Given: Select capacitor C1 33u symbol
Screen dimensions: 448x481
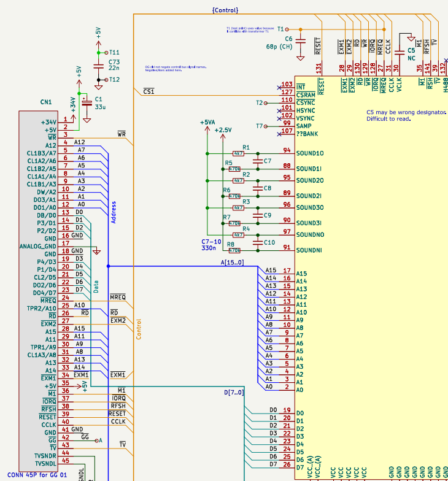Looking at the screenshot, I should coord(87,103).
